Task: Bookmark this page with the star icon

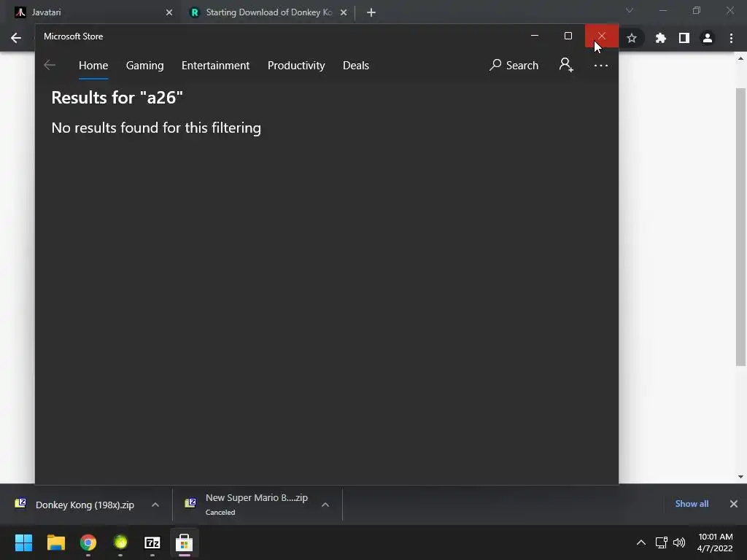Action: [632, 38]
